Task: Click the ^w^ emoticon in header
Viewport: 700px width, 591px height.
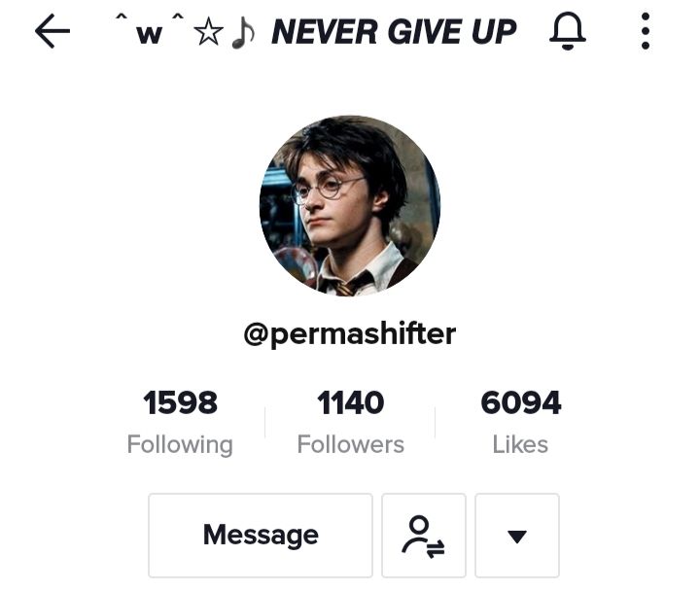Action: tap(150, 28)
